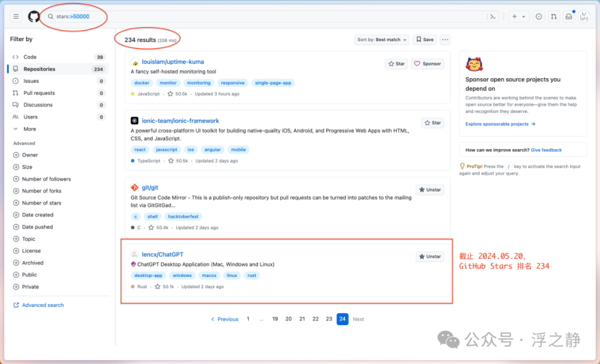This screenshot has width=600, height=364.
Task: Add the Size advanced filter
Action: (23, 167)
